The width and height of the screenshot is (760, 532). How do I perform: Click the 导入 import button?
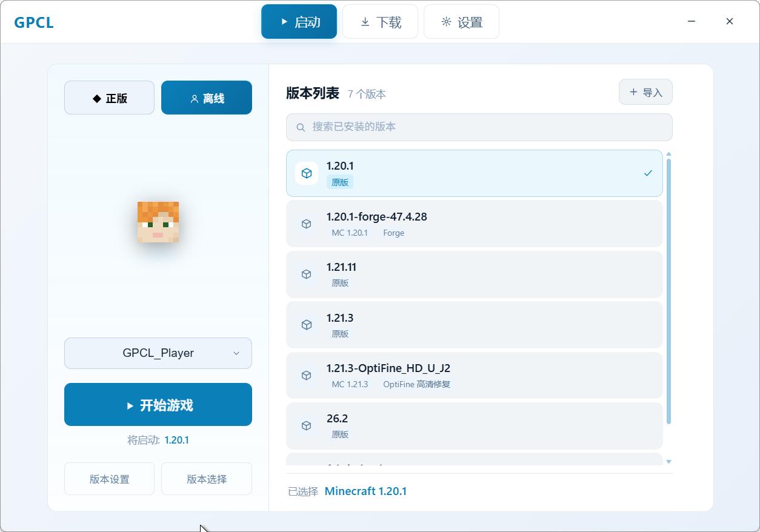point(645,92)
